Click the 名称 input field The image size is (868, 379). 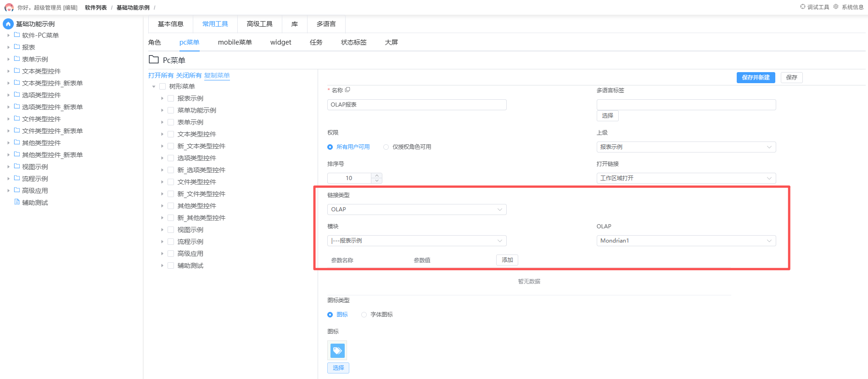tap(417, 105)
